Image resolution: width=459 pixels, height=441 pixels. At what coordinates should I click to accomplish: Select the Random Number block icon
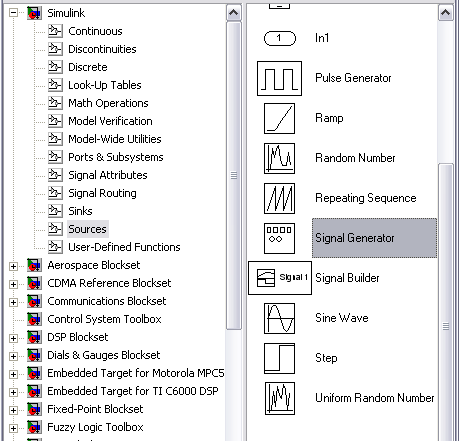pos(279,158)
